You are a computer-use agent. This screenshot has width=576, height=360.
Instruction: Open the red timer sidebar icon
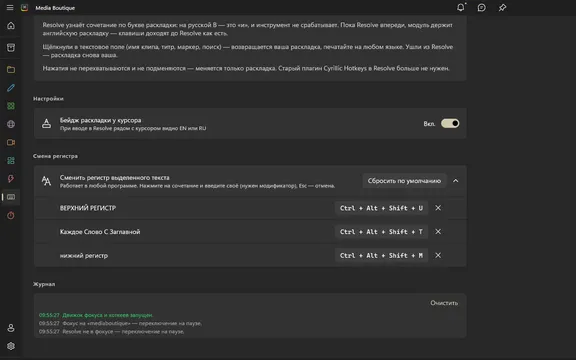point(11,215)
